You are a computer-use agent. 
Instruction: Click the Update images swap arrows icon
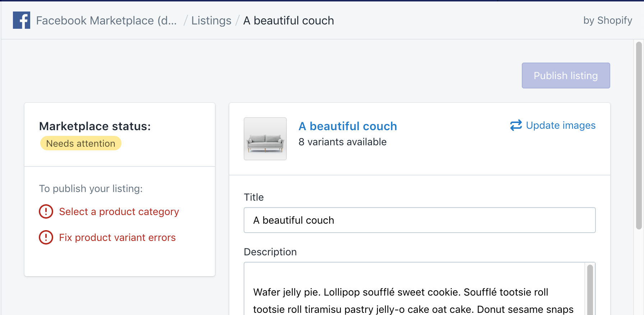pos(516,125)
